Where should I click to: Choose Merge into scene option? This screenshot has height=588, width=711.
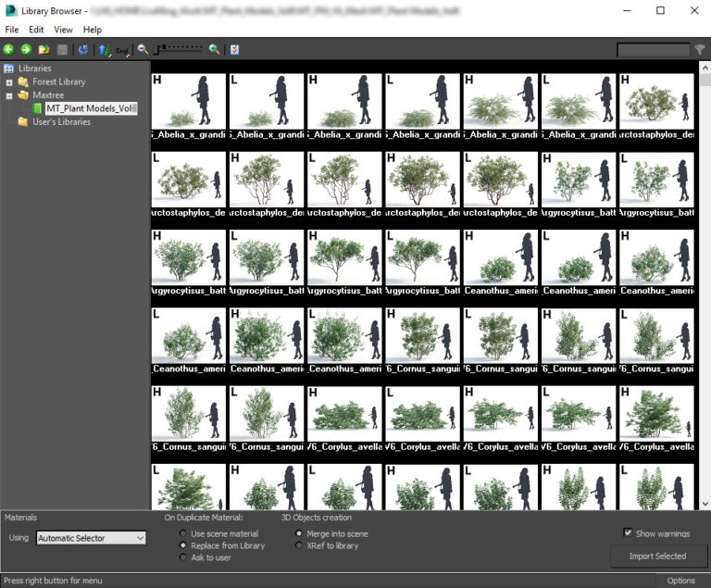pyautogui.click(x=298, y=533)
